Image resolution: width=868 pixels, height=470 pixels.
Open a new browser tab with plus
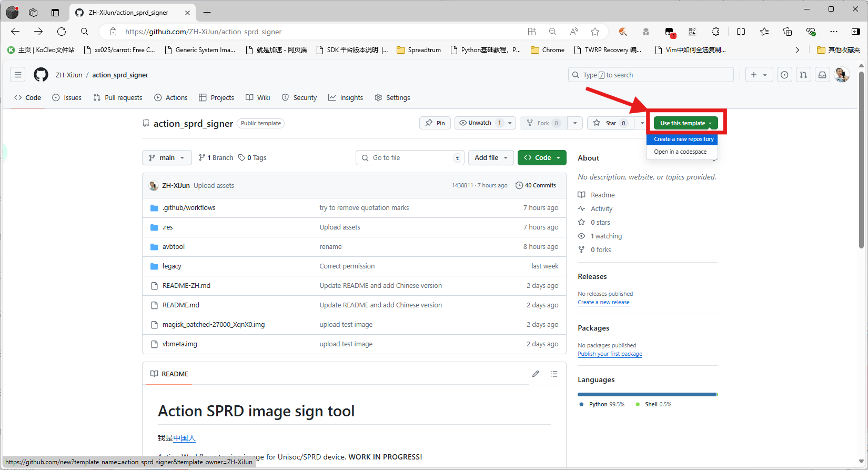coord(207,13)
